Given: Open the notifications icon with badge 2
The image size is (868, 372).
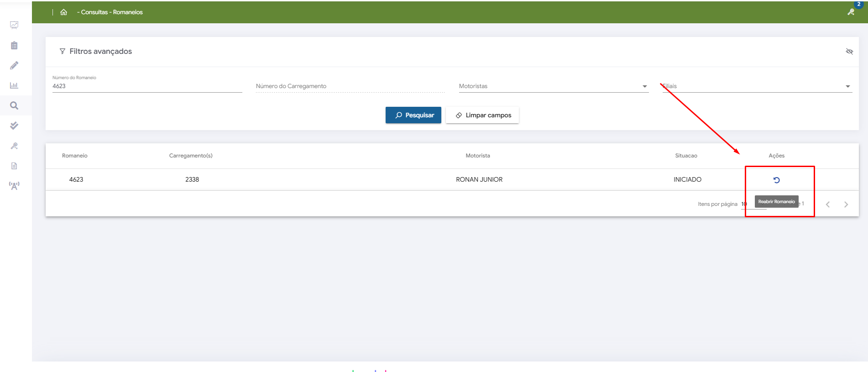Looking at the screenshot, I should (852, 11).
